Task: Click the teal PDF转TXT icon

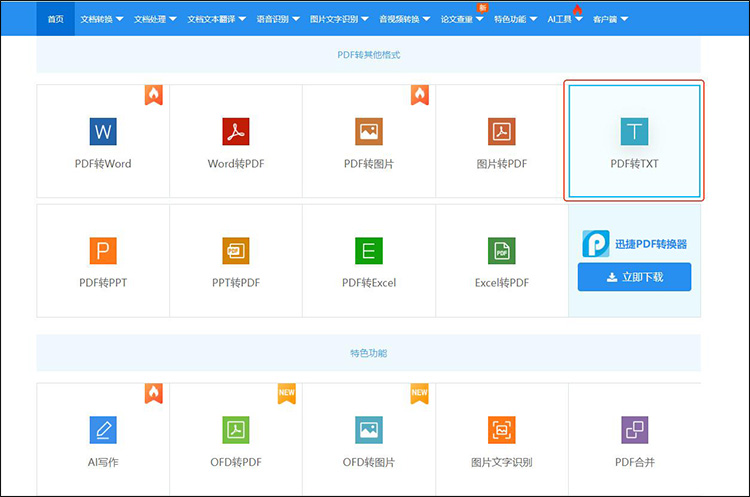Action: click(634, 132)
